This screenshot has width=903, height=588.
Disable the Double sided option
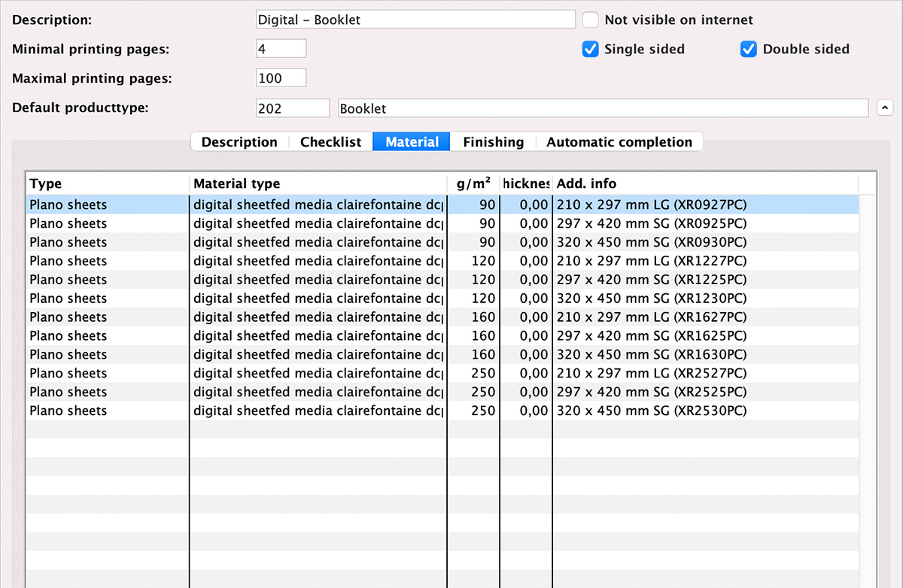pyautogui.click(x=749, y=49)
